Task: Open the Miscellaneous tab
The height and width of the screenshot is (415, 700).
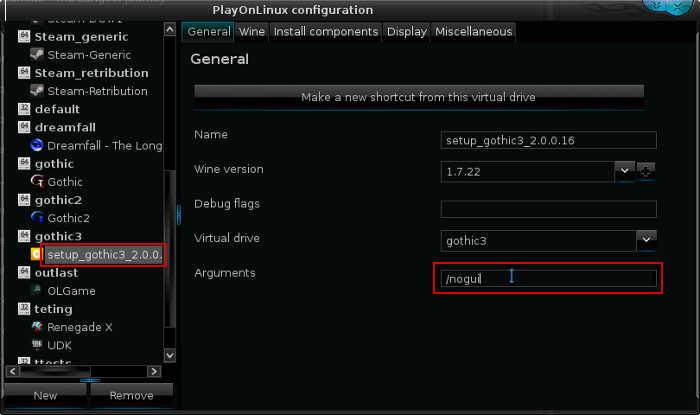Action: [x=474, y=32]
